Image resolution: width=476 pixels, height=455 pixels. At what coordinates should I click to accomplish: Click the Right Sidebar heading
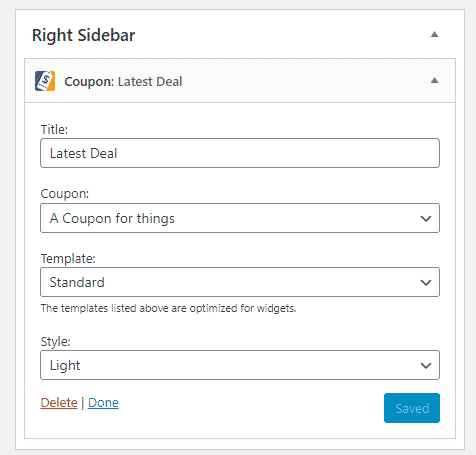point(83,35)
